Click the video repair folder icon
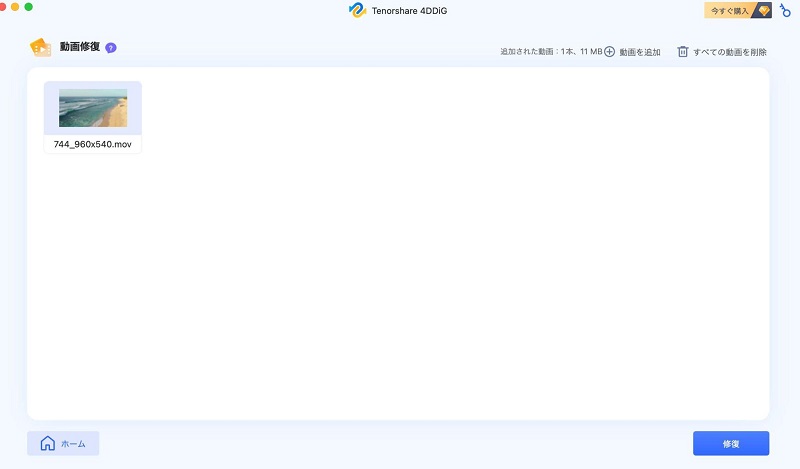Screen dimensions: 800x469 click(x=40, y=47)
